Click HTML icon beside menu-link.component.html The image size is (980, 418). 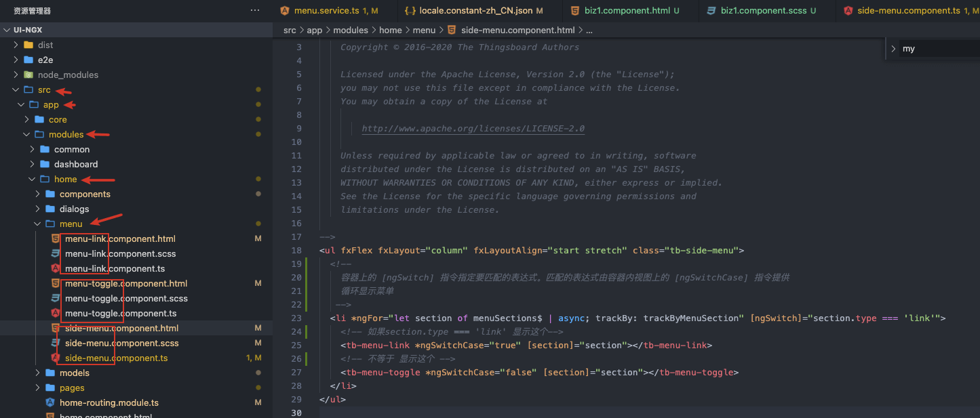coord(56,238)
